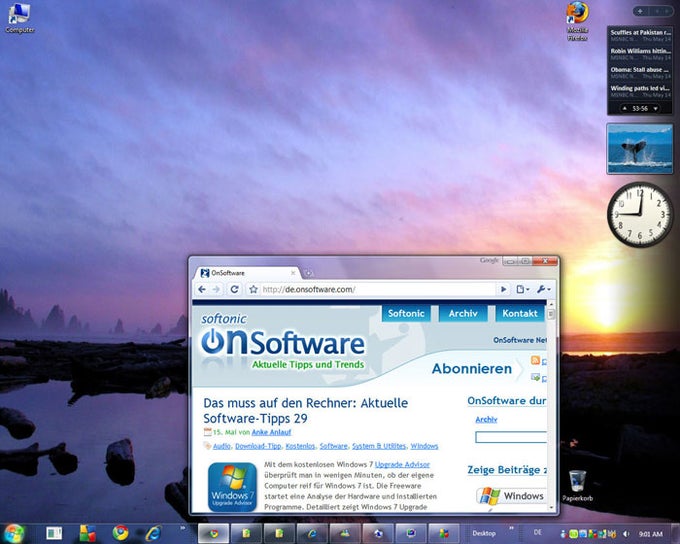680x544 pixels.
Task: Open Chrome's page menu
Action: coord(523,289)
